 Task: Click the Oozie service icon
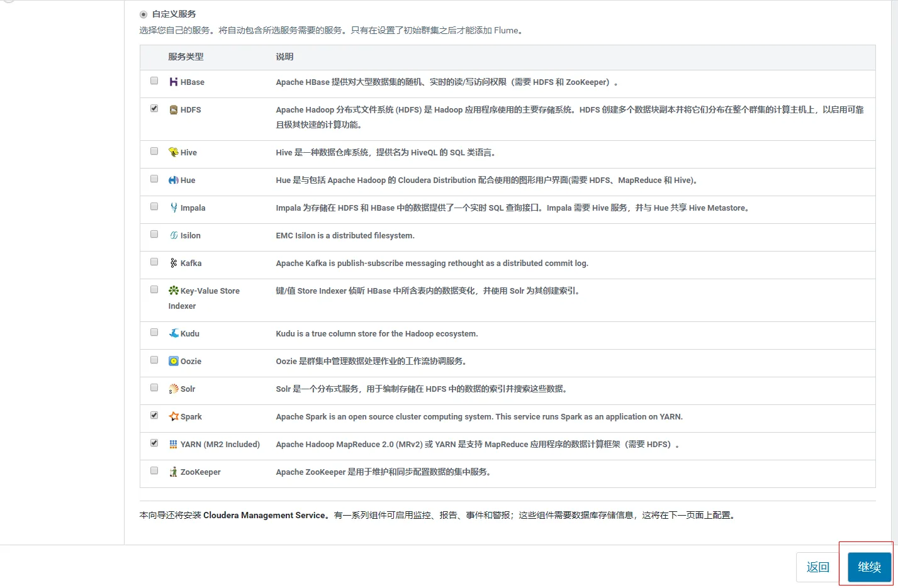pyautogui.click(x=174, y=361)
